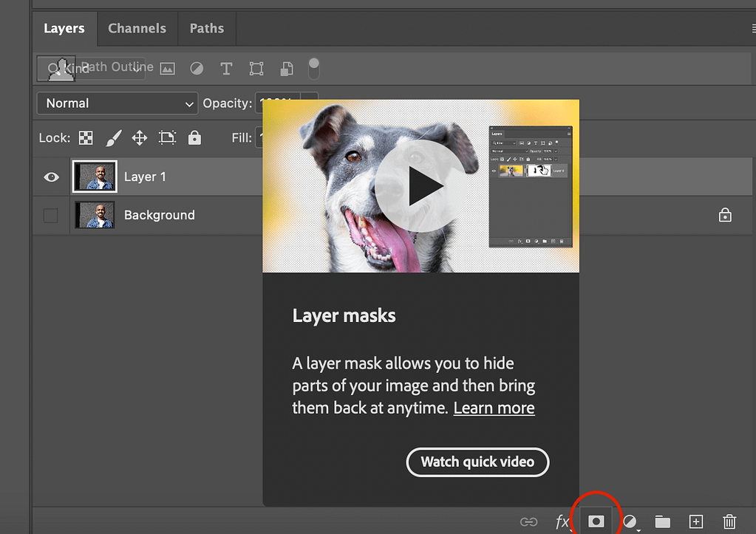This screenshot has width=756, height=534.
Task: Click the create new layer icon
Action: (x=695, y=522)
